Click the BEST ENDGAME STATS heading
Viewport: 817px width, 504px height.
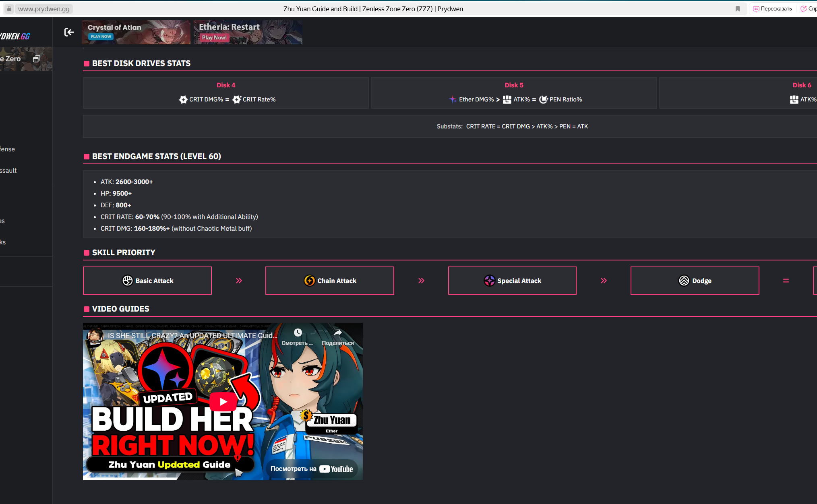point(157,156)
